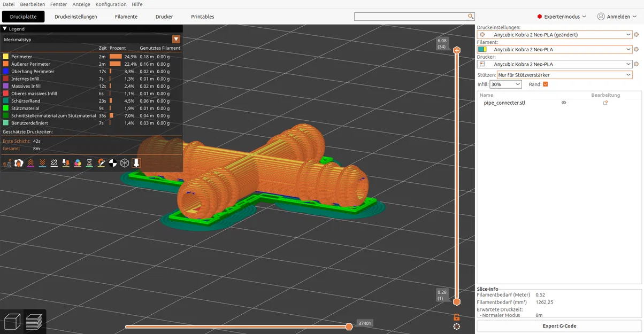This screenshot has height=334, width=644.
Task: Toggle travel moves display in legend toolbar
Action: tap(7, 163)
